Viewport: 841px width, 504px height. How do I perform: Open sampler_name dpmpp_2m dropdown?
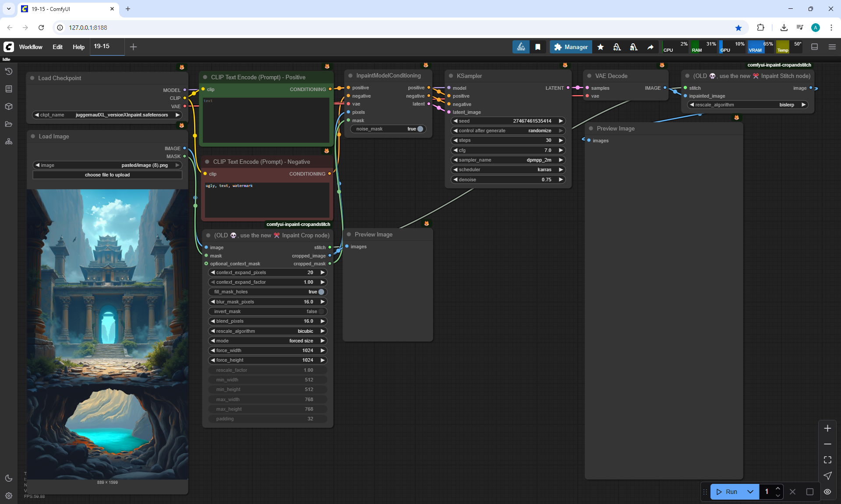tap(508, 160)
